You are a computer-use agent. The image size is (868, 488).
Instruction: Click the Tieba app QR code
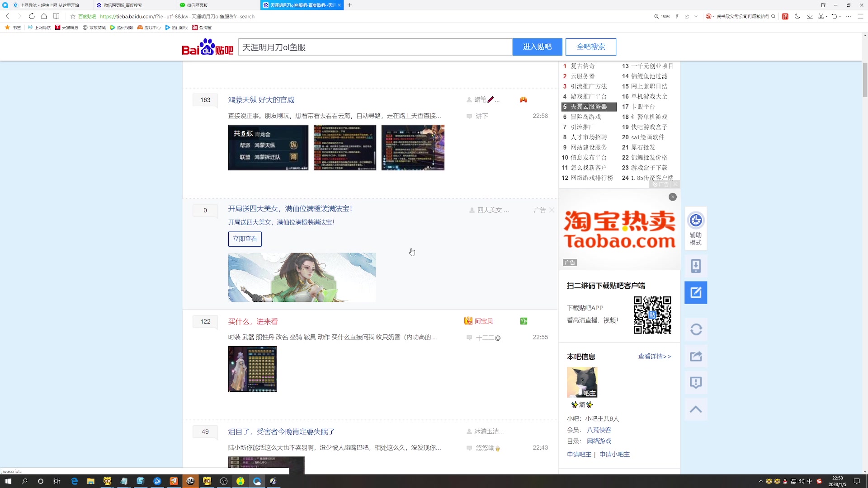(x=652, y=315)
